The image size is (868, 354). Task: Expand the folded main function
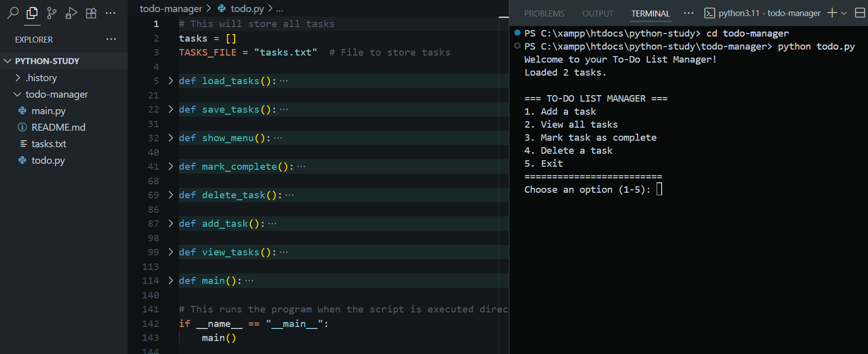tap(170, 280)
